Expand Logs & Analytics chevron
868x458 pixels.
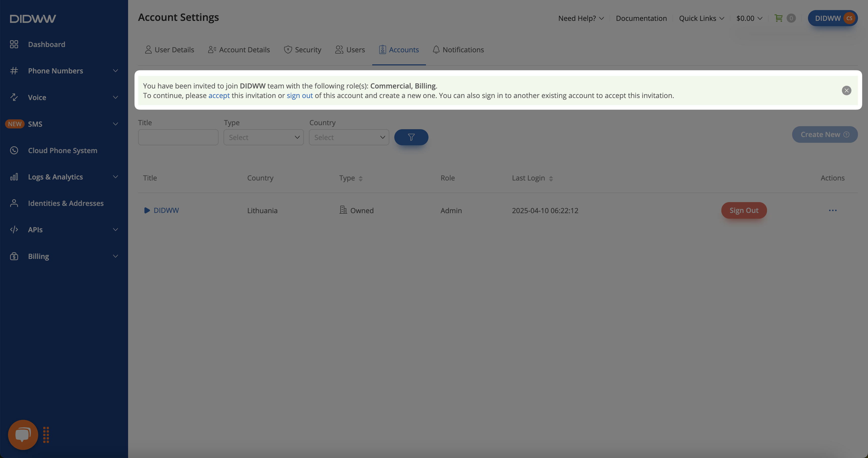(115, 177)
